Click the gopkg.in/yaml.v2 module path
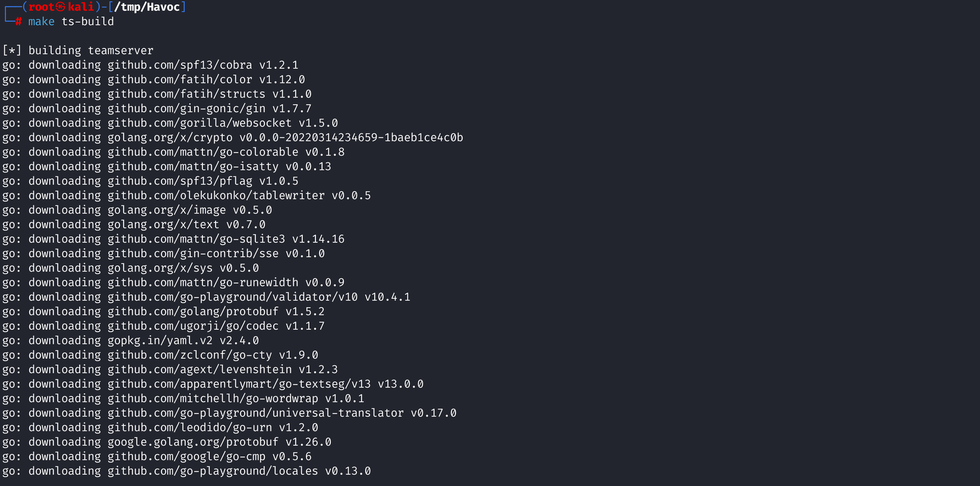 click(x=160, y=340)
